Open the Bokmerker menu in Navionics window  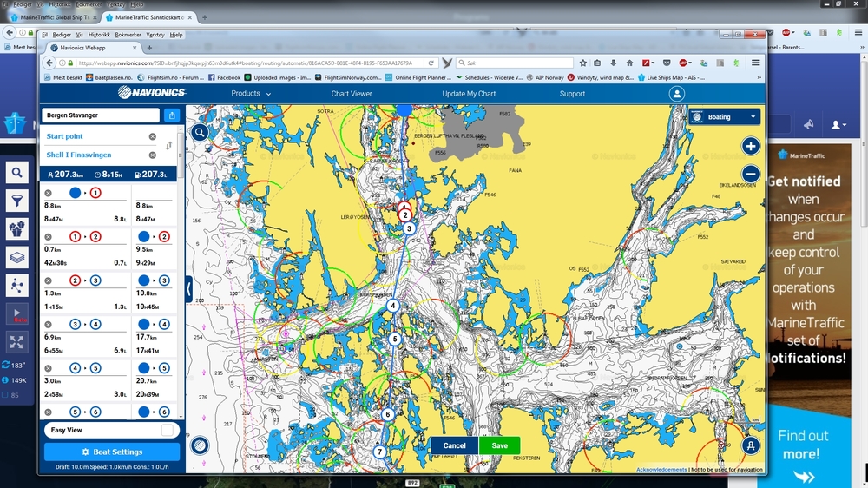click(128, 35)
